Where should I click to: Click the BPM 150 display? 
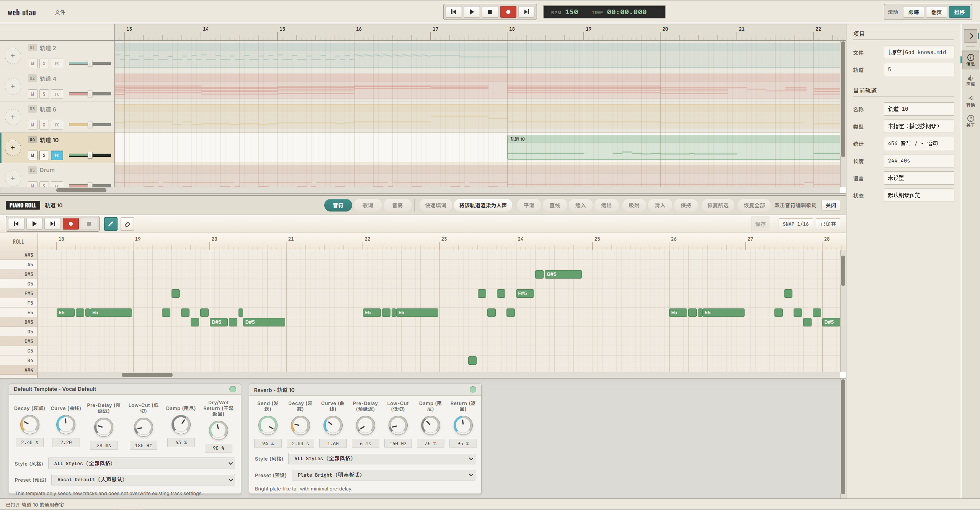coord(565,12)
